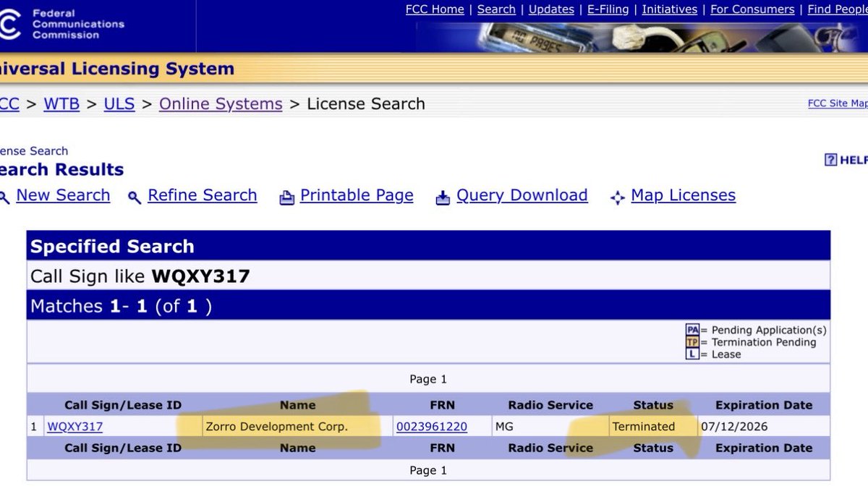868x502 pixels.
Task: Click the Query Download icon
Action: coord(443,197)
